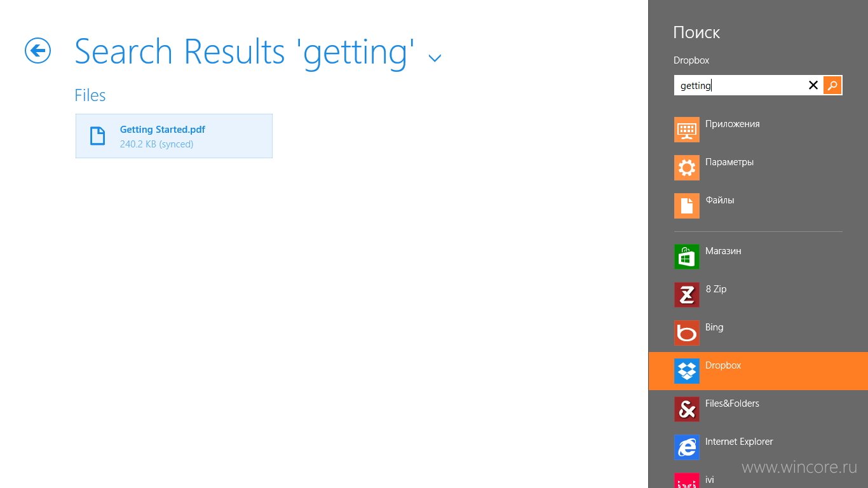Run search with the magnifier button

click(x=832, y=85)
